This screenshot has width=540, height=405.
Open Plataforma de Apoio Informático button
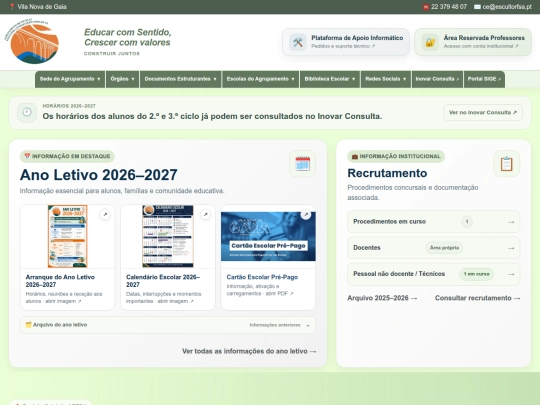tap(346, 42)
